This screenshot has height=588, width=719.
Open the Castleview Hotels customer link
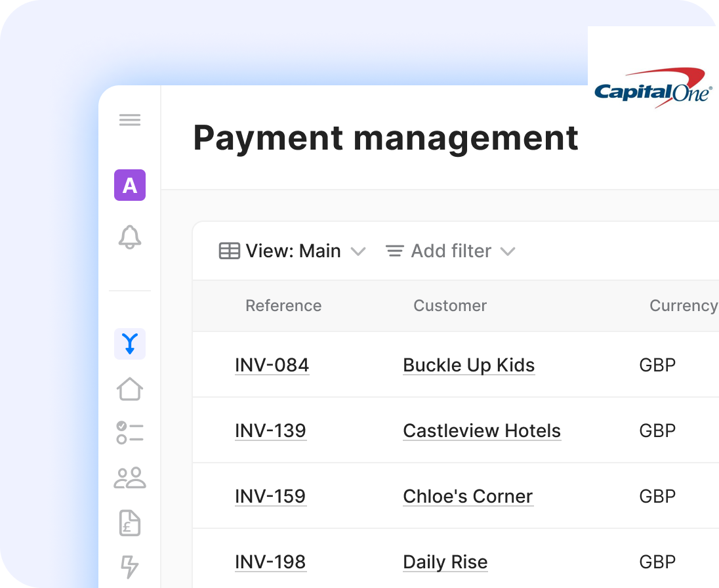(x=482, y=430)
